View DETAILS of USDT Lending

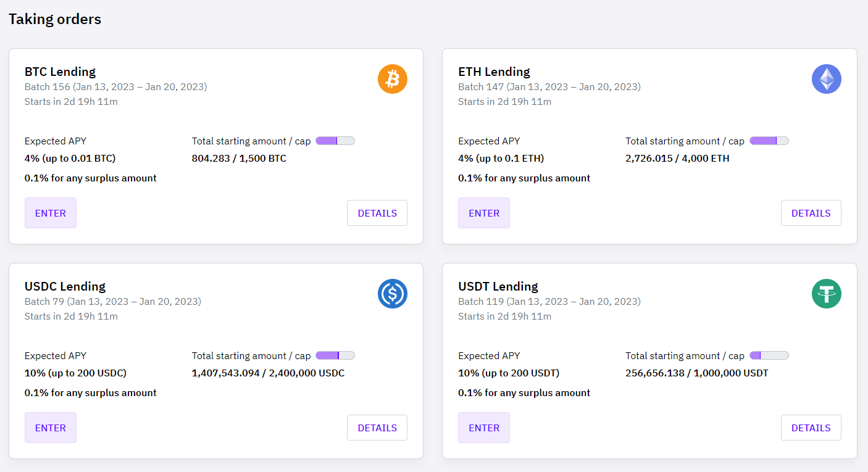click(x=811, y=428)
